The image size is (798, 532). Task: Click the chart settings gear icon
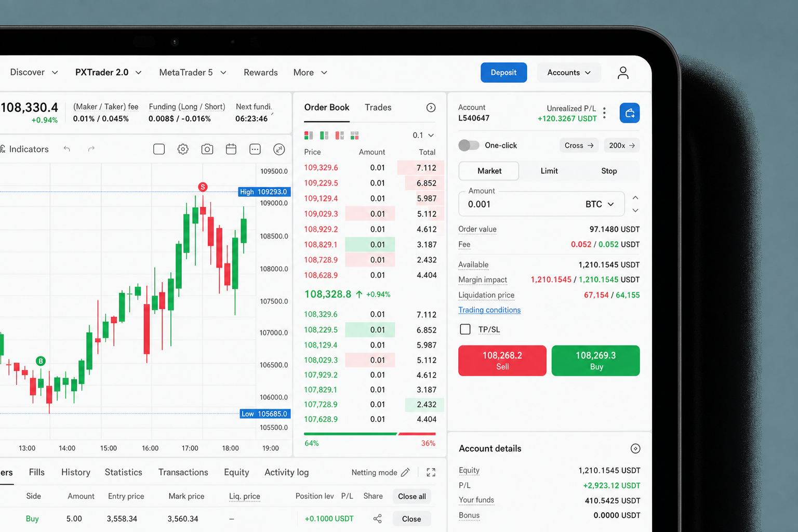pyautogui.click(x=183, y=149)
